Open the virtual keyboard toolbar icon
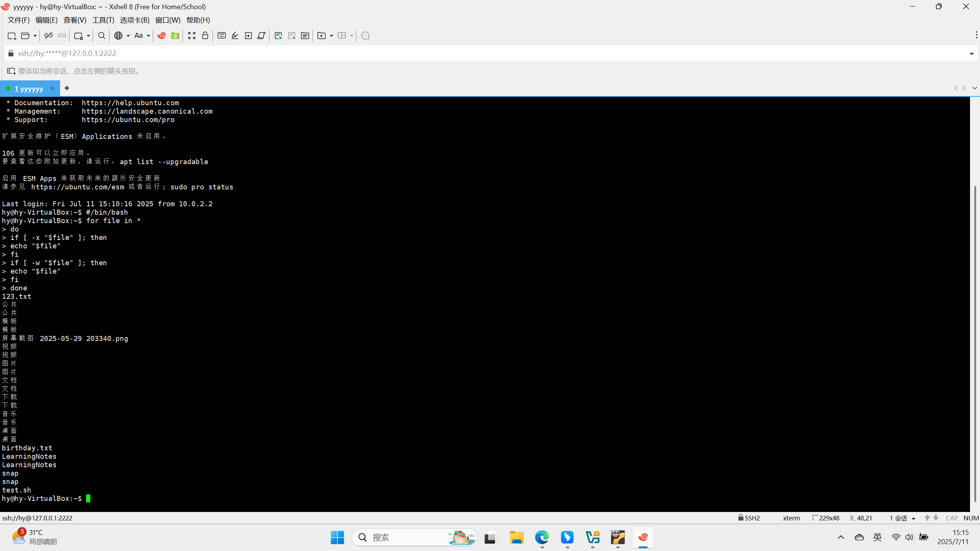This screenshot has height=551, width=980. (x=221, y=36)
